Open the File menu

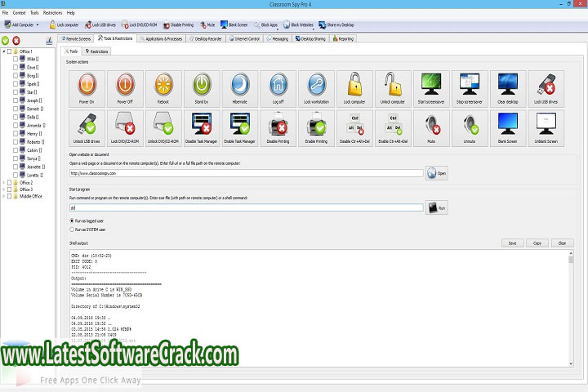point(5,13)
